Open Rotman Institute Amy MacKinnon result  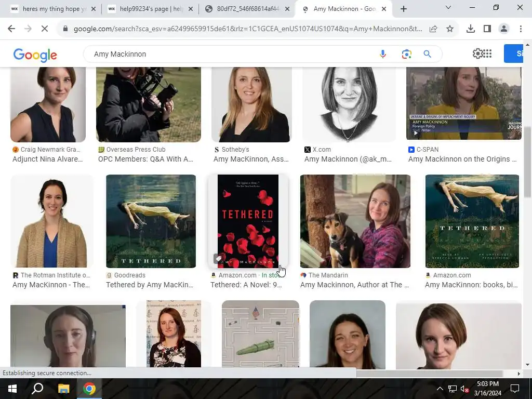[x=51, y=285]
